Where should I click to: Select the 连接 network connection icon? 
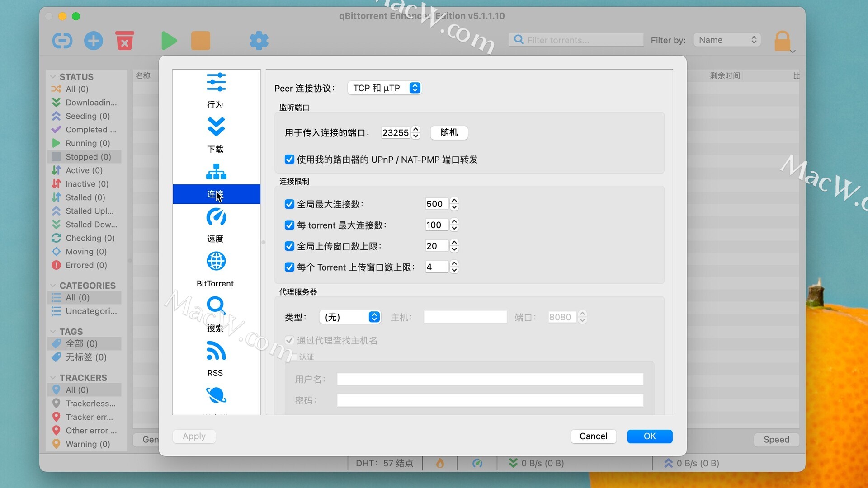click(x=216, y=172)
